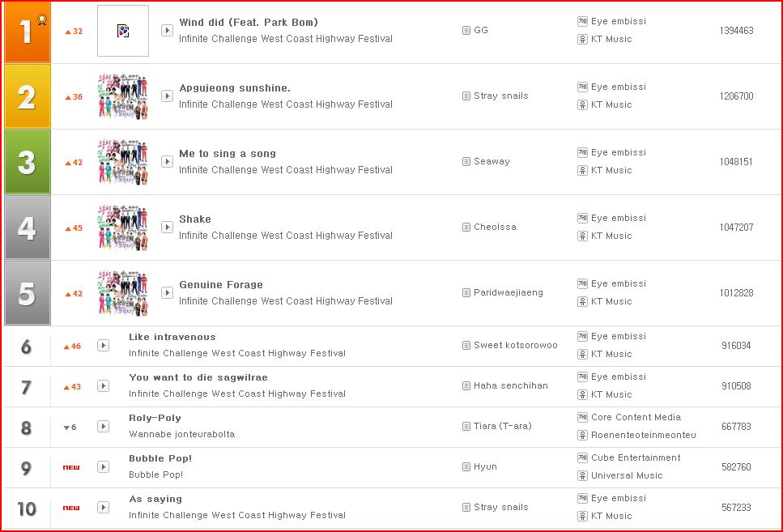Open the Roly-Poly song title link
The image size is (783, 532).
155,418
